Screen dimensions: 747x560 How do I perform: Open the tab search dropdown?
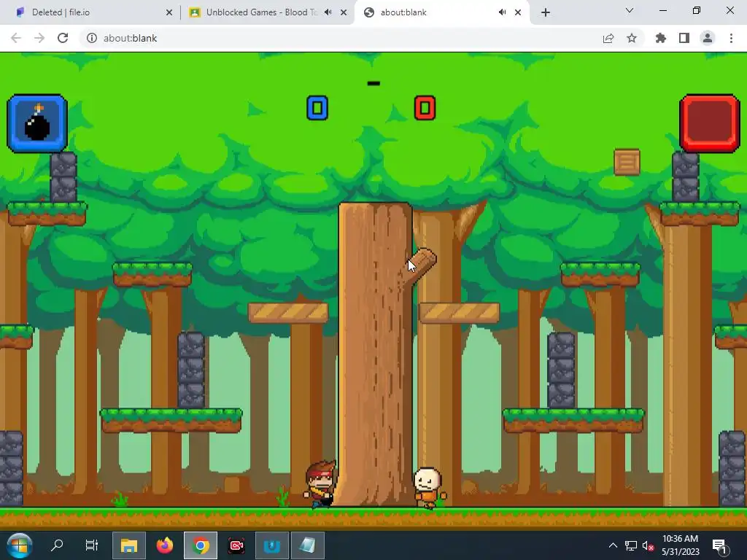(x=630, y=10)
